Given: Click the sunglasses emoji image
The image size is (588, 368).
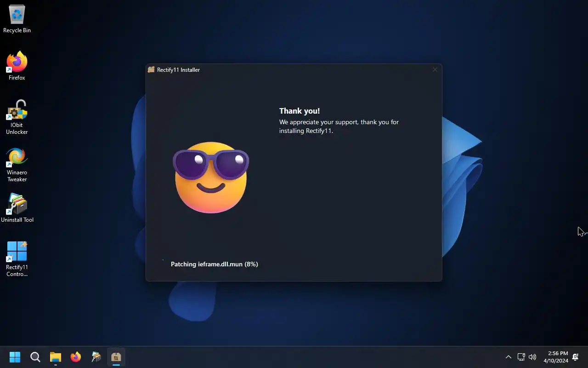Looking at the screenshot, I should [211, 178].
